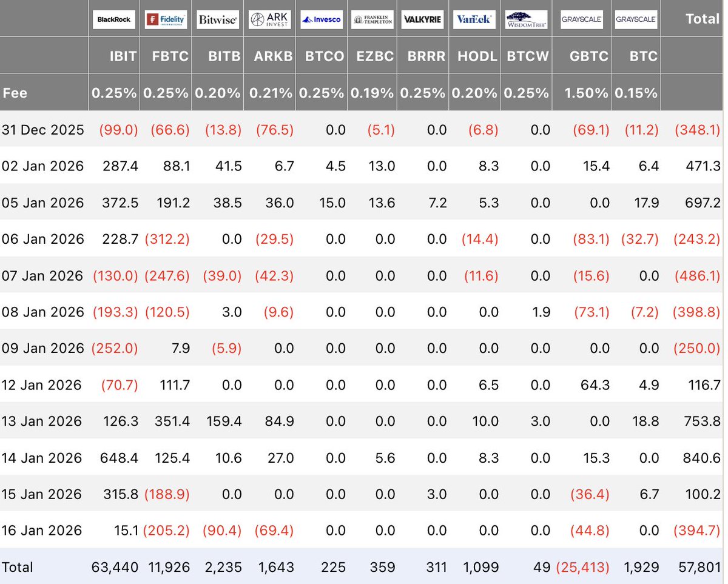Viewport: 728px width, 584px height.
Task: Click the WisdomTree logo
Action: [x=526, y=19]
